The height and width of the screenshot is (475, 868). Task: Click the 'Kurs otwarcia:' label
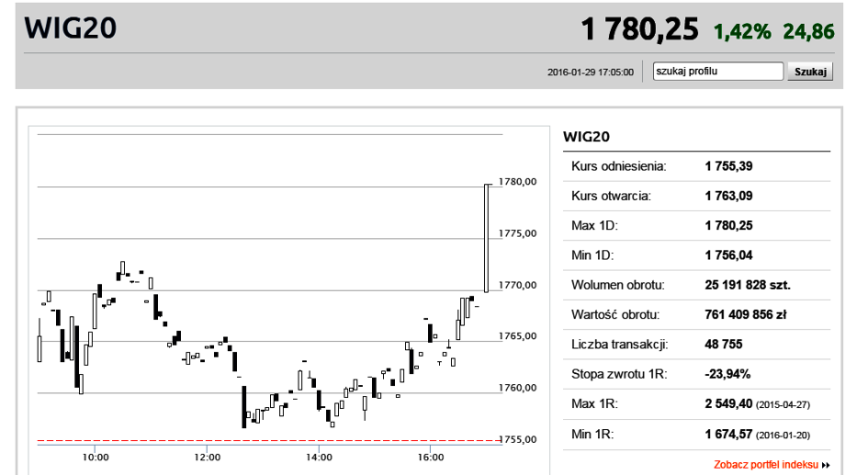coord(611,196)
